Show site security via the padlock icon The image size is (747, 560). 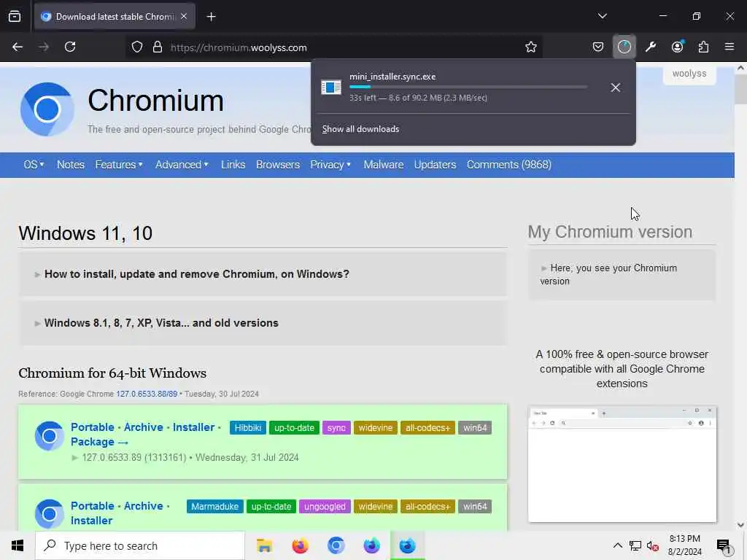[x=158, y=47]
